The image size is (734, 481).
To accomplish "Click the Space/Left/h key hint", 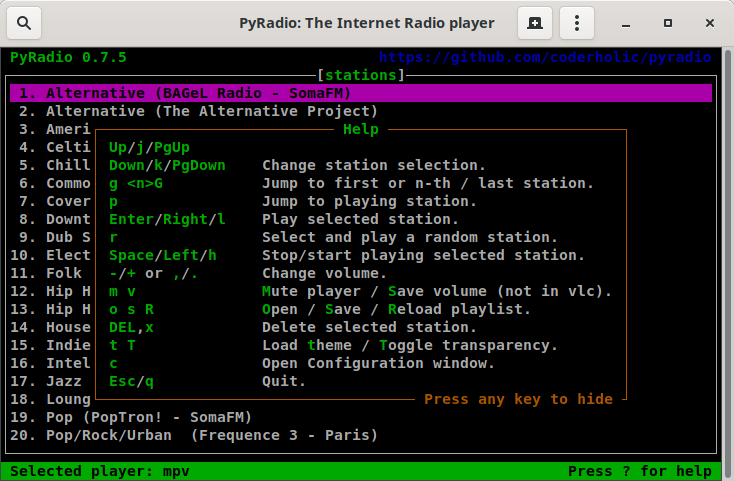I will coord(162,255).
